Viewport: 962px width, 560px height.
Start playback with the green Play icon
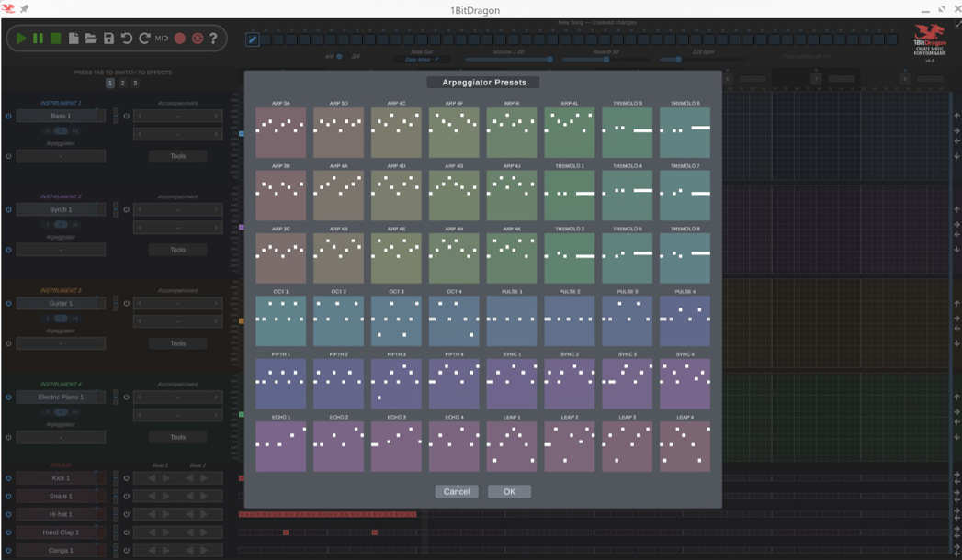pyautogui.click(x=21, y=39)
